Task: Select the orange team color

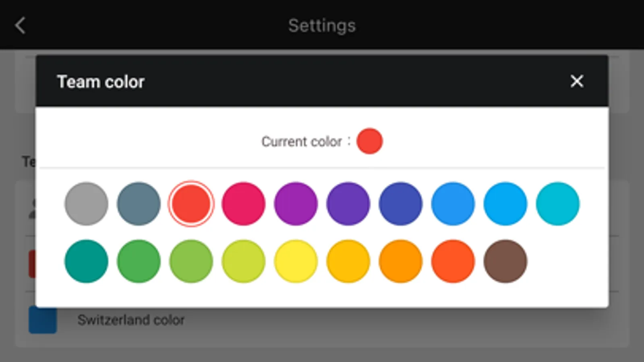Action: [x=400, y=261]
